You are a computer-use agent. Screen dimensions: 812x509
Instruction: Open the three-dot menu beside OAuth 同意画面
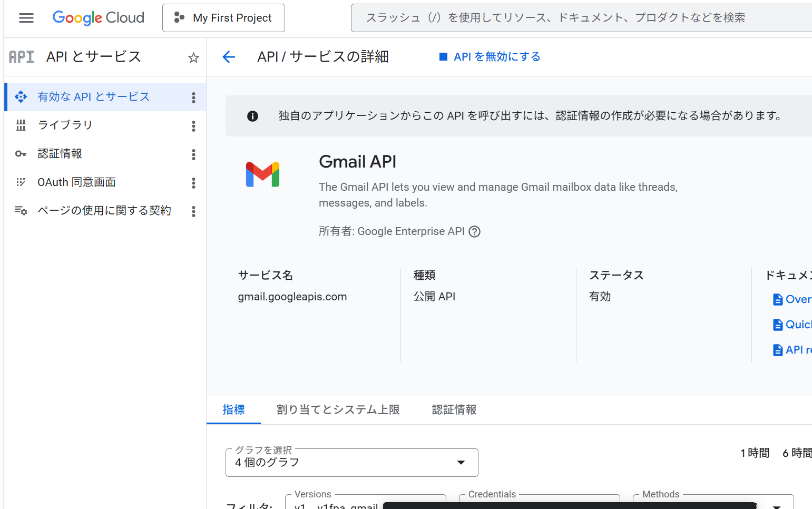193,183
